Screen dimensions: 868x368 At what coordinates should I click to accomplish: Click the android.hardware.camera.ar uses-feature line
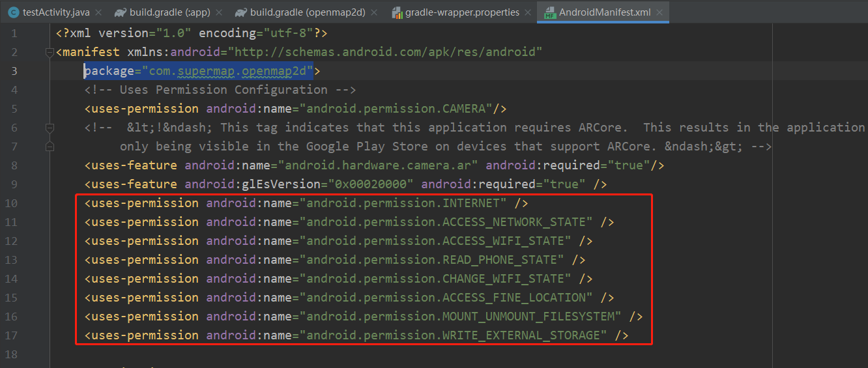[x=374, y=165]
